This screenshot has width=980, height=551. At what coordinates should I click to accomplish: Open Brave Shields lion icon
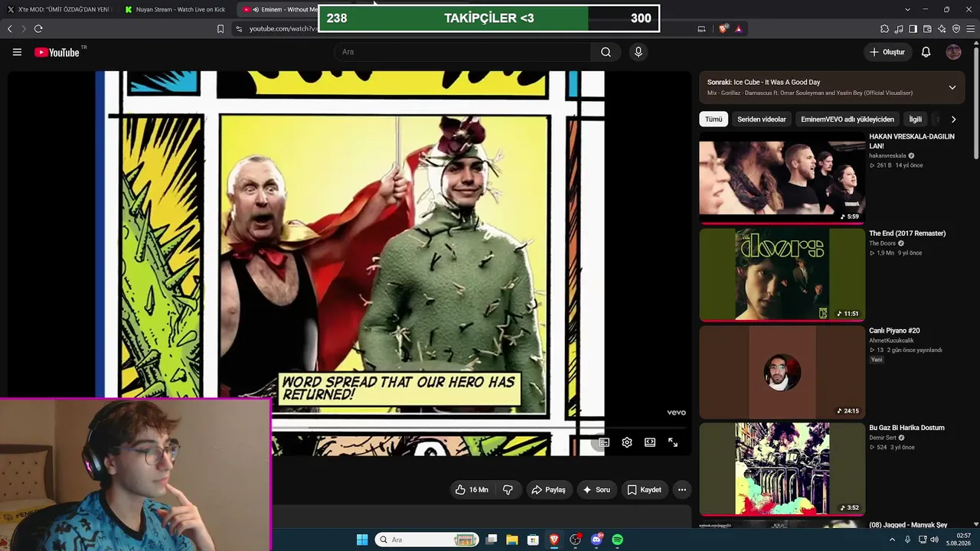pos(724,29)
